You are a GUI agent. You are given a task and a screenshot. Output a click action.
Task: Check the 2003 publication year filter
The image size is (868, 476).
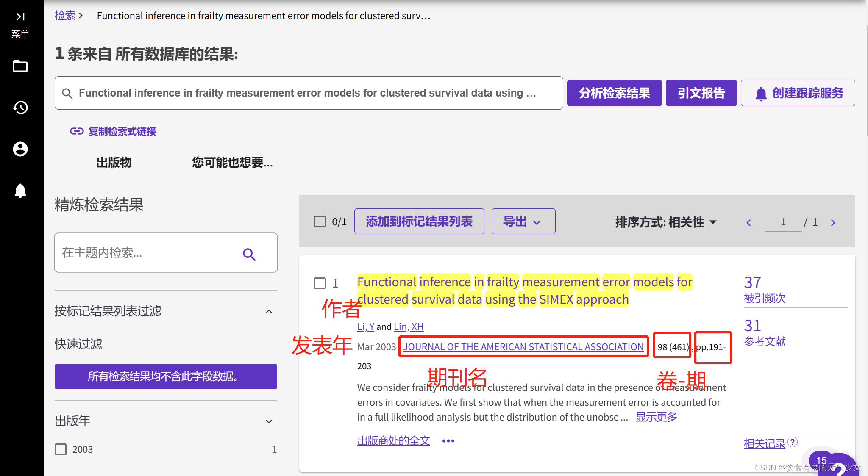[x=61, y=449]
